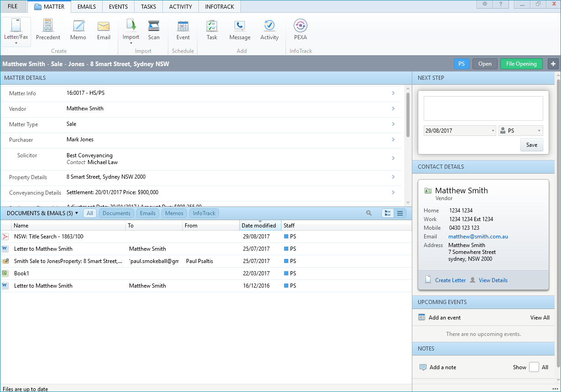Filter list to InfoTrack items
The image size is (561, 392).
[x=204, y=213]
